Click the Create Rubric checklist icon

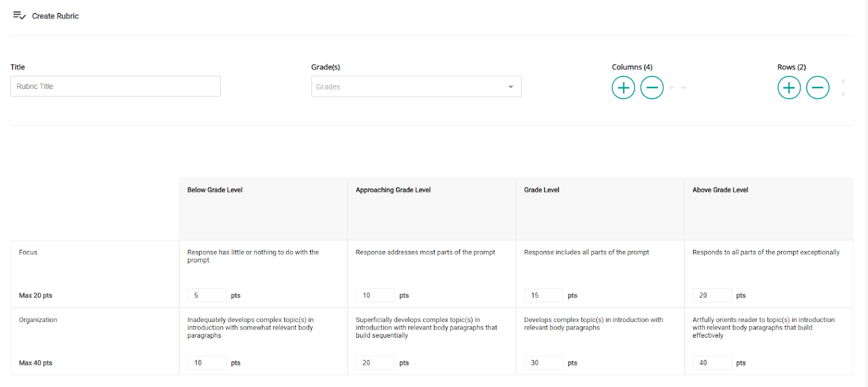(x=19, y=16)
